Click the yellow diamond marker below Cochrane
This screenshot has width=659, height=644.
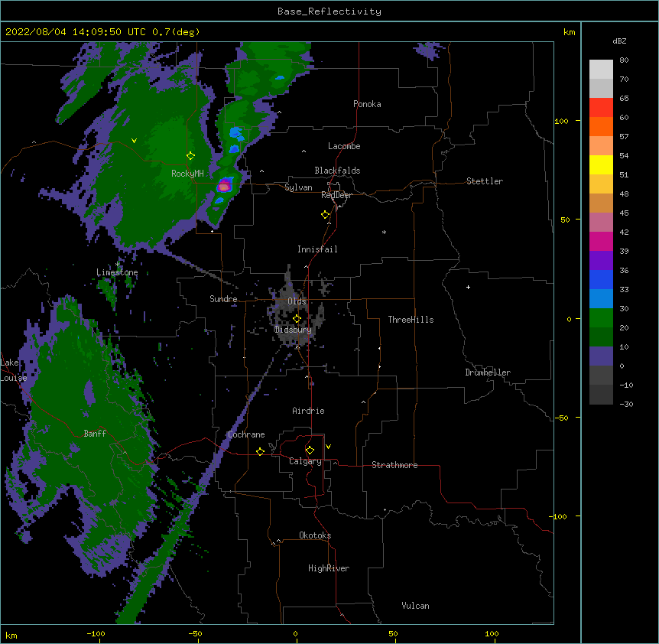260,451
